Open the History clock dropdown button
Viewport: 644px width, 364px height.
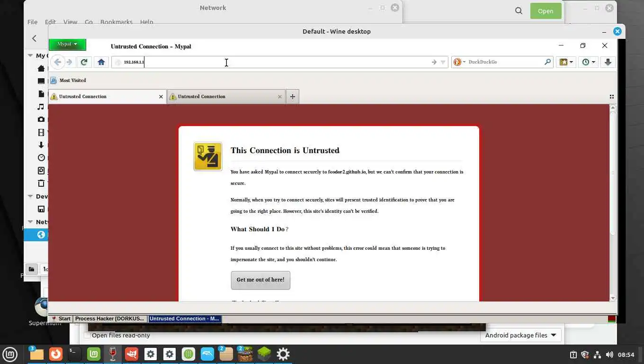[x=589, y=62]
